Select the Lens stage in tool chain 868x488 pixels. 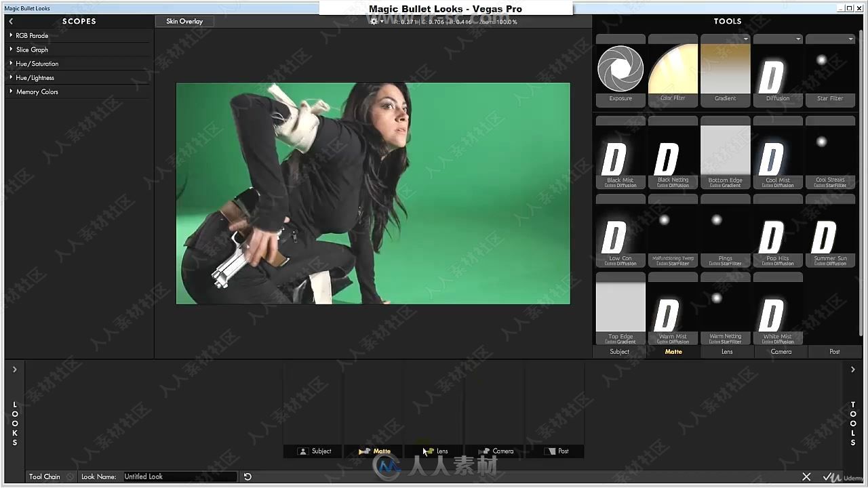433,451
